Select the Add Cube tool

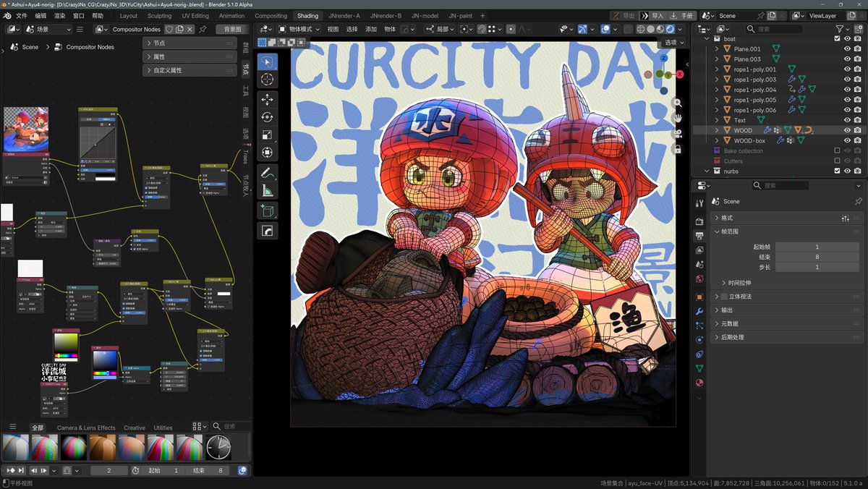[x=267, y=211]
